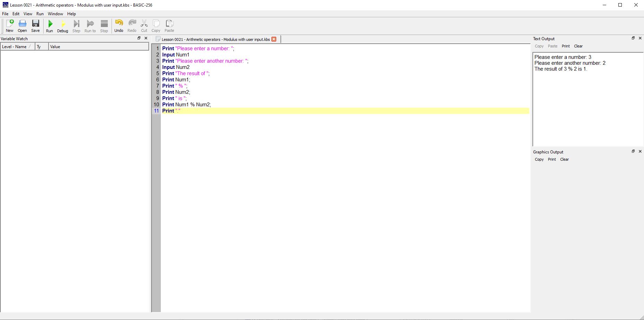Open a file using the Open icon
The width and height of the screenshot is (644, 320).
(x=22, y=26)
